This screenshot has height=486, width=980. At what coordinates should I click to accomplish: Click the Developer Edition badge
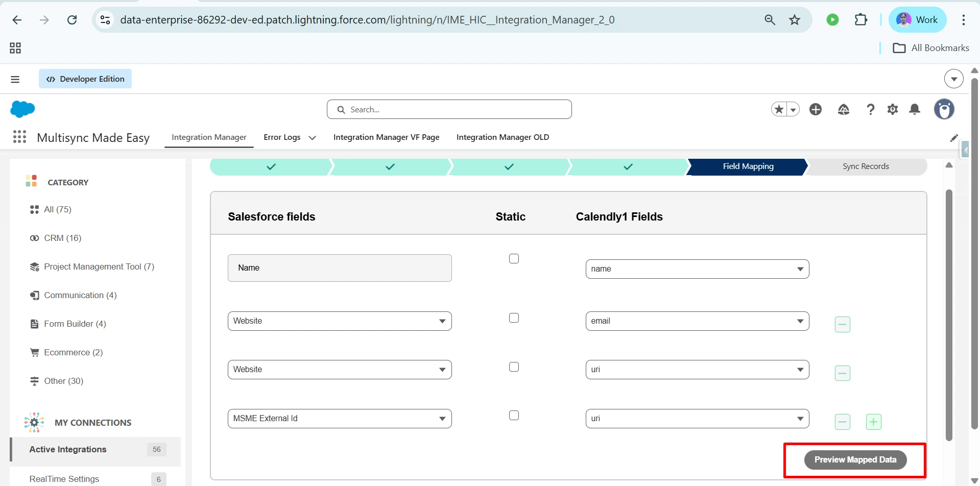85,79
